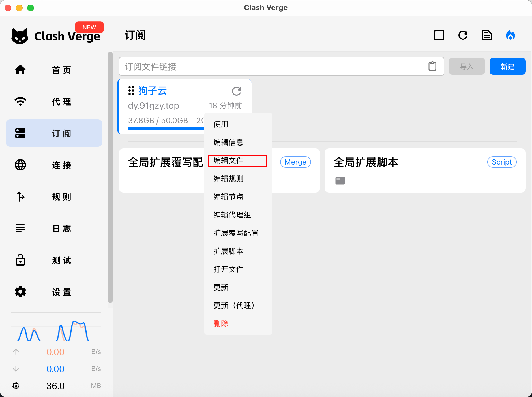532x397 pixels.
Task: Click the blue 新建 button
Action: click(507, 67)
